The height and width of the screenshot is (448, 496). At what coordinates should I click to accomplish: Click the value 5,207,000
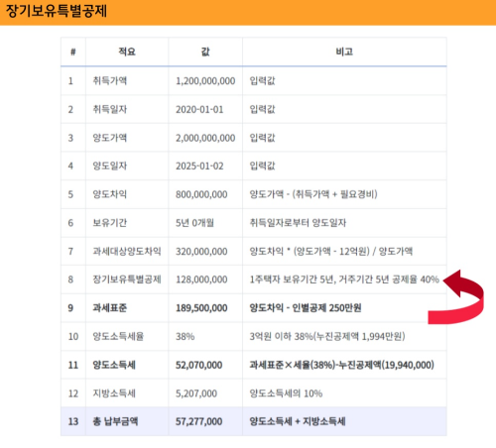[196, 393]
